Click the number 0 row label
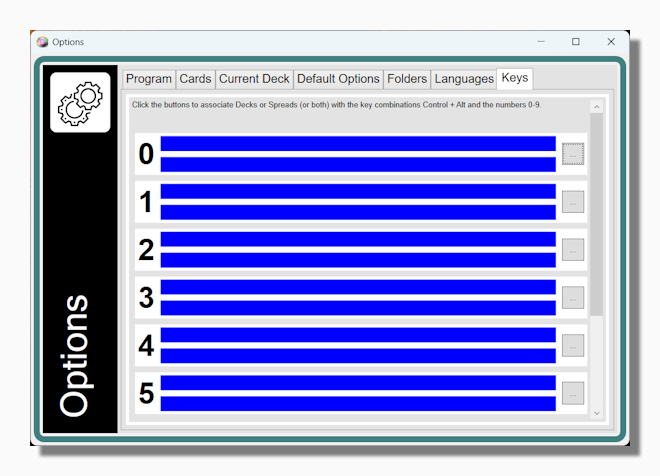This screenshot has height=476, width=660. tap(146, 154)
